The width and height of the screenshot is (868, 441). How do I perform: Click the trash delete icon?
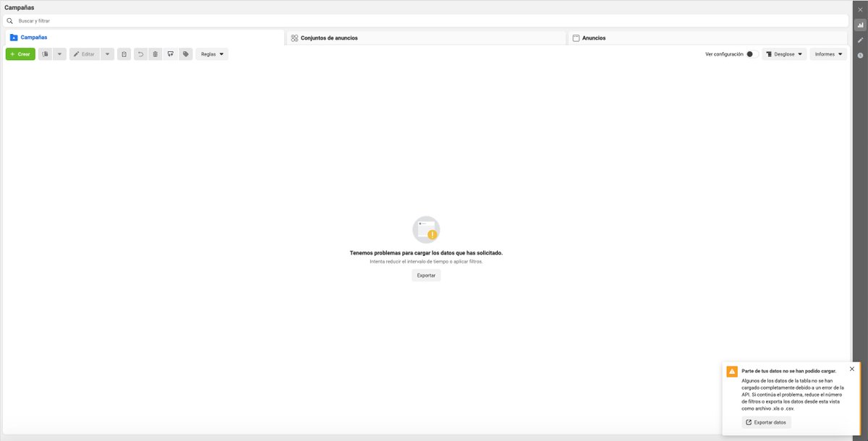tap(155, 54)
